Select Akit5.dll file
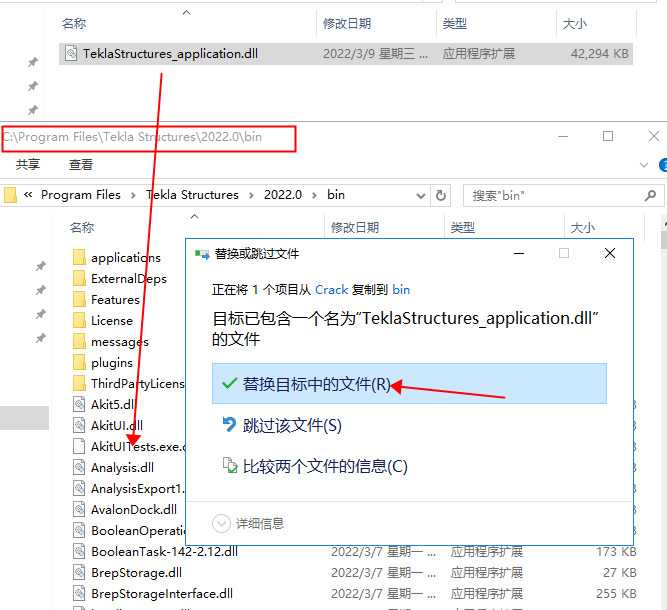667x610 pixels. (x=112, y=404)
